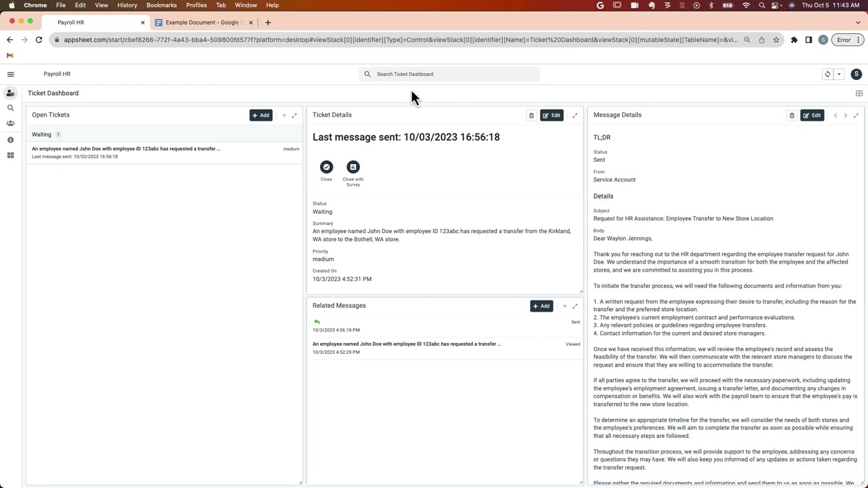
Task: Open a new Chrome tab
Action: point(268,22)
